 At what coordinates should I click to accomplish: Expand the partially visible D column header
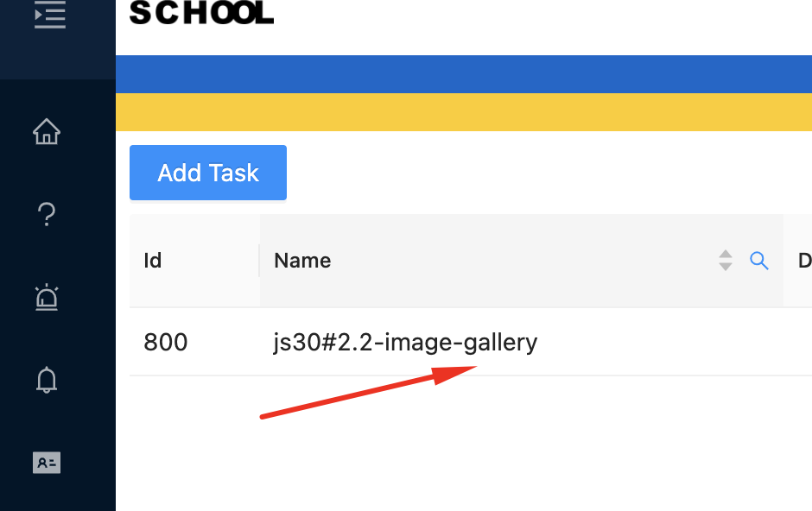click(804, 260)
